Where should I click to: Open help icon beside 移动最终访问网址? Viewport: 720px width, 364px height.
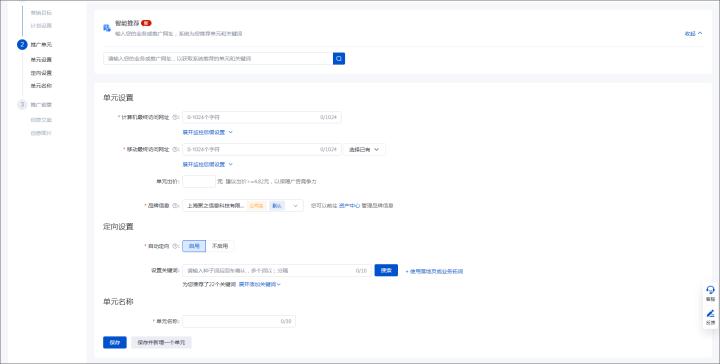point(174,150)
